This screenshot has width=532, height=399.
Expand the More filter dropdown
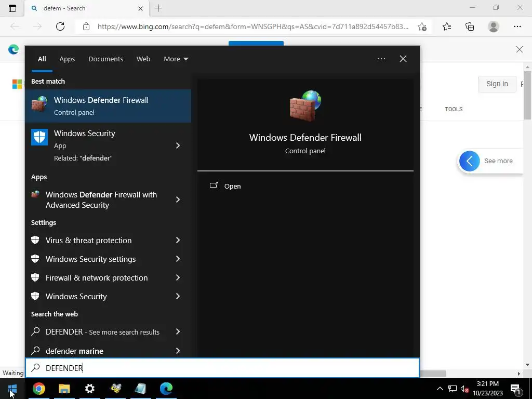(176, 59)
